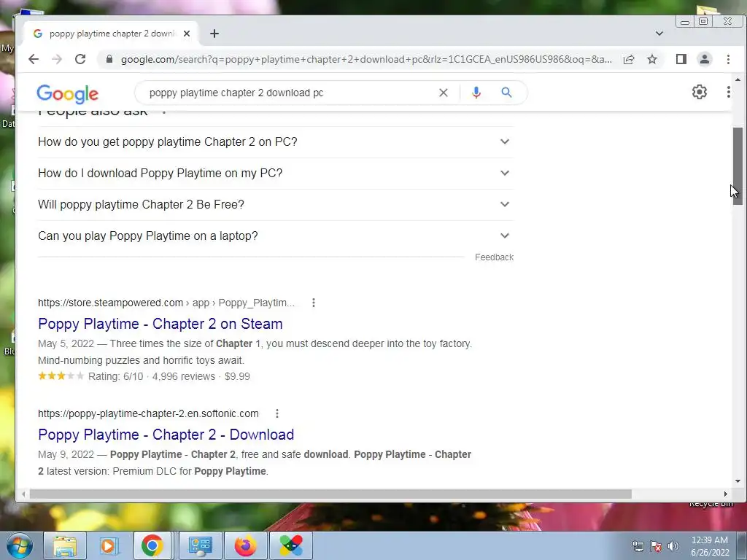Share this page using the address bar icon
747x560 pixels.
629,59
